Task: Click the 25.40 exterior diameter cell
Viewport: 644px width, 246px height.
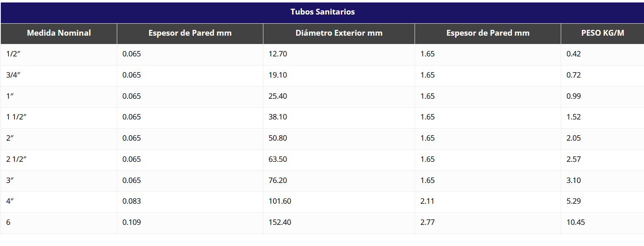Action: 277,96
